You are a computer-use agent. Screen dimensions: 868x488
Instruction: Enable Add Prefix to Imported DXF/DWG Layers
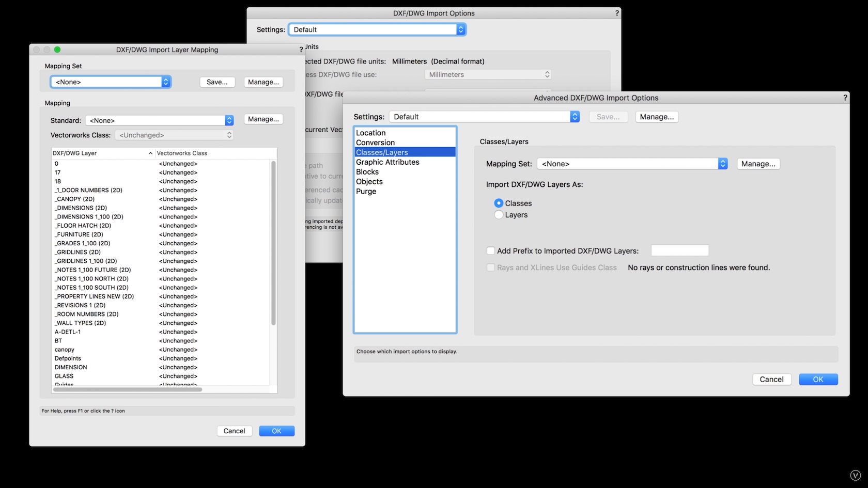(x=491, y=251)
